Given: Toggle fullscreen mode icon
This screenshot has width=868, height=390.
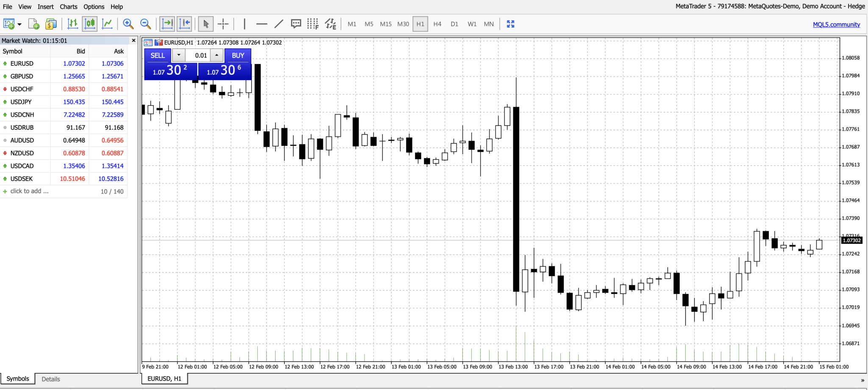Looking at the screenshot, I should [511, 24].
